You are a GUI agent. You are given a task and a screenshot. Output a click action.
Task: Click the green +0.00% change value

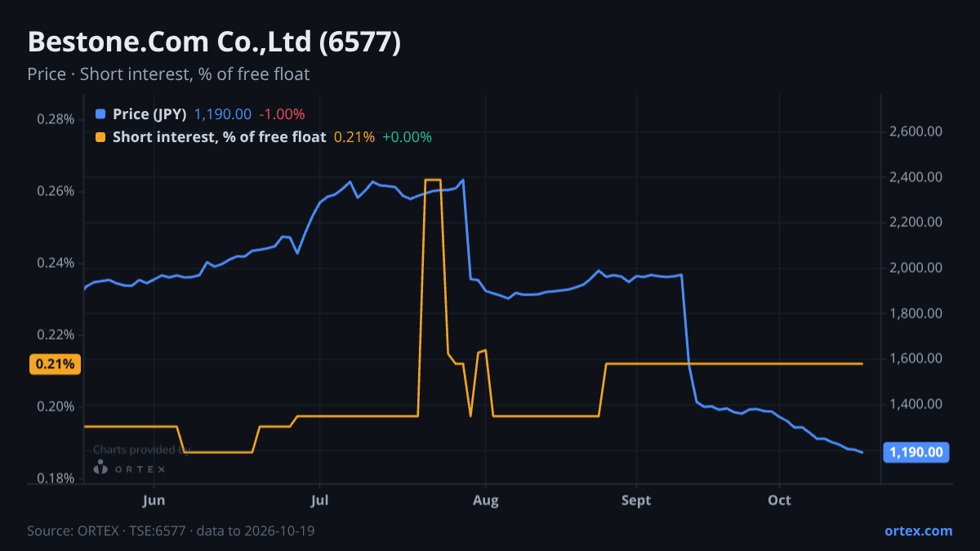point(407,137)
